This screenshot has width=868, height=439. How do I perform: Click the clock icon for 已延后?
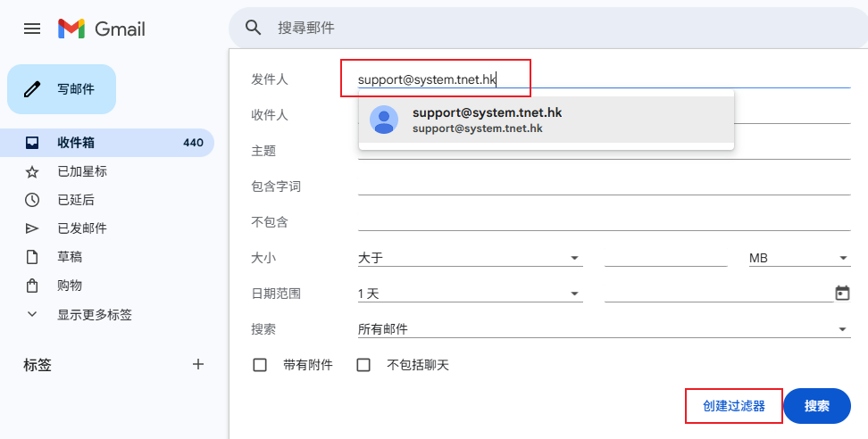click(32, 200)
